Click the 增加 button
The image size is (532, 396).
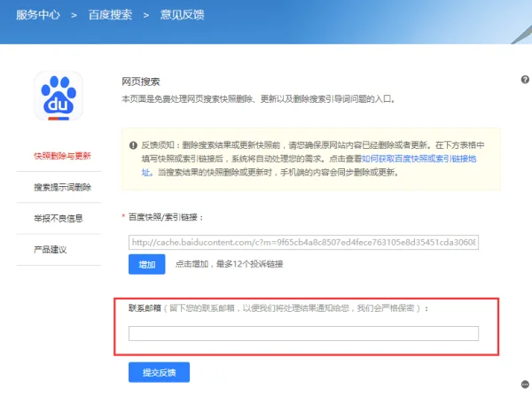pos(147,264)
